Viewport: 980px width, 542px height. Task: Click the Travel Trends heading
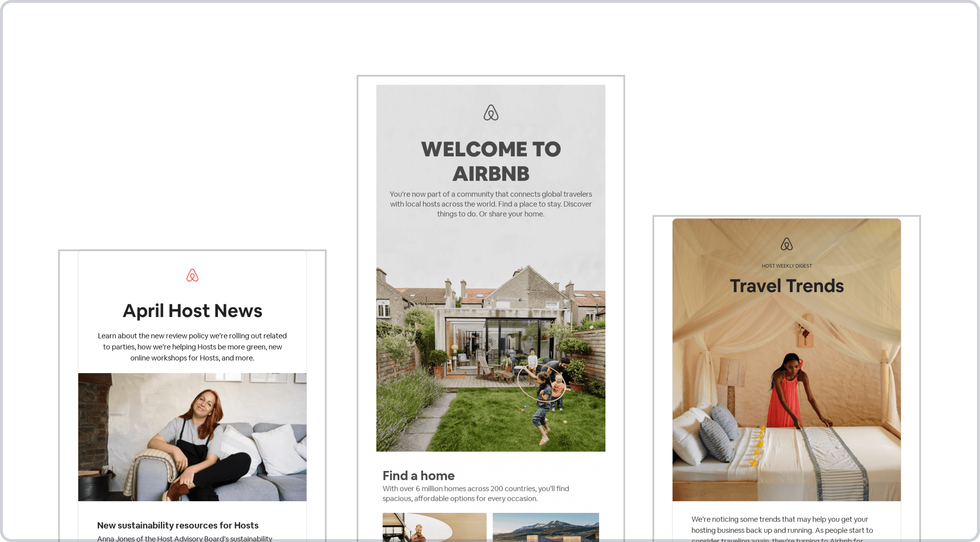pos(786,286)
